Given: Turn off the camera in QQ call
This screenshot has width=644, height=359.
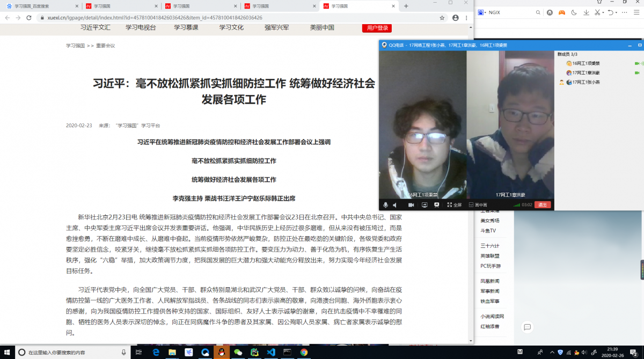Looking at the screenshot, I should coord(411,205).
